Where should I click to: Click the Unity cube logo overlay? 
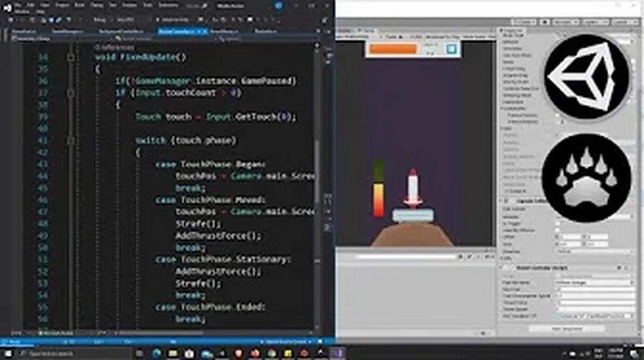(587, 77)
